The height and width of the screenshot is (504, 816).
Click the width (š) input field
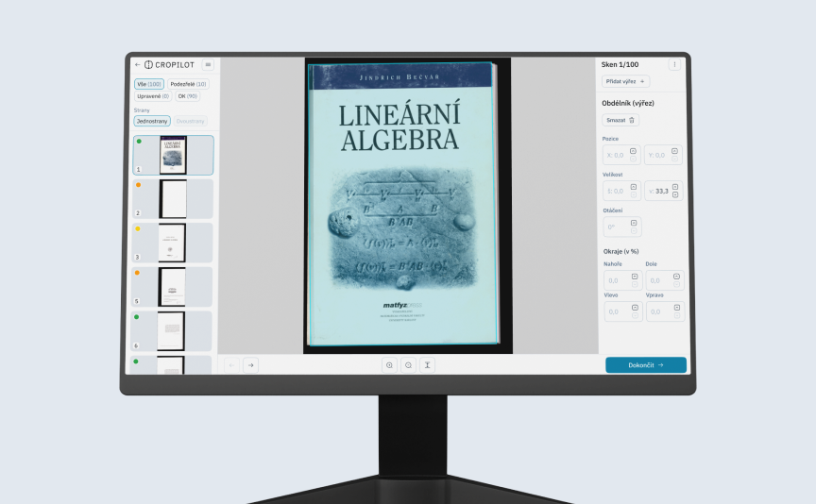(621, 191)
